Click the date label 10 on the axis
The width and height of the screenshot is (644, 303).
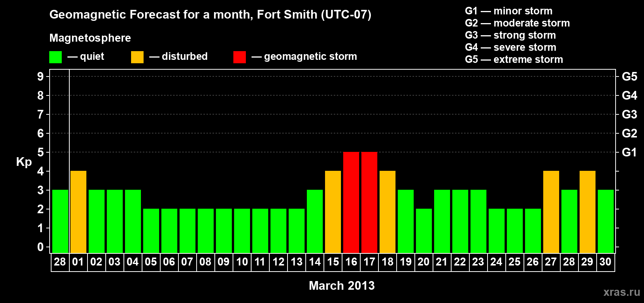(242, 262)
